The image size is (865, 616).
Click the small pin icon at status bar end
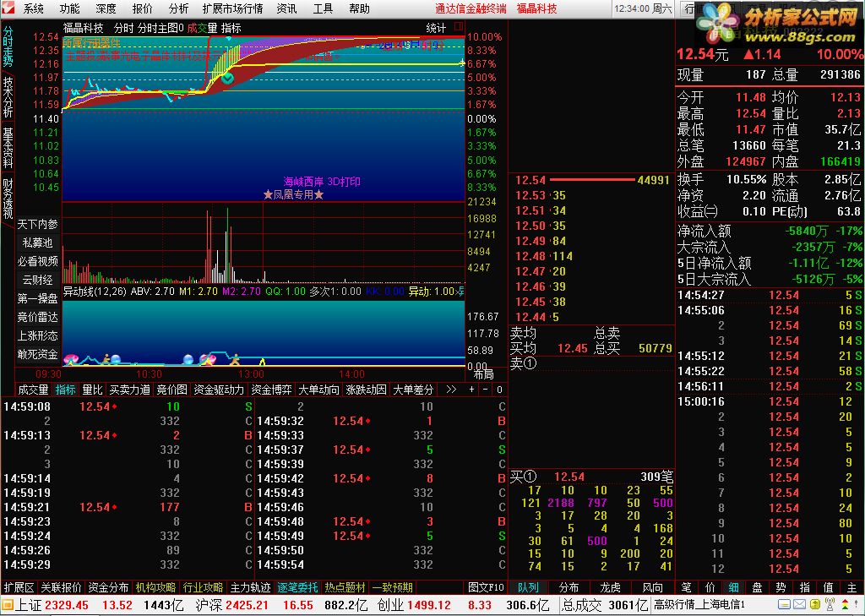click(858, 605)
